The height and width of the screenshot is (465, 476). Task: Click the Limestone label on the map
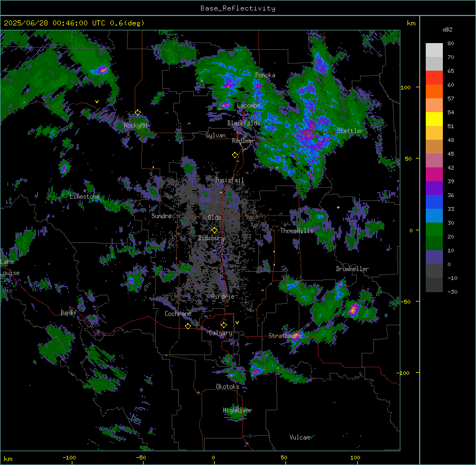[x=84, y=197]
